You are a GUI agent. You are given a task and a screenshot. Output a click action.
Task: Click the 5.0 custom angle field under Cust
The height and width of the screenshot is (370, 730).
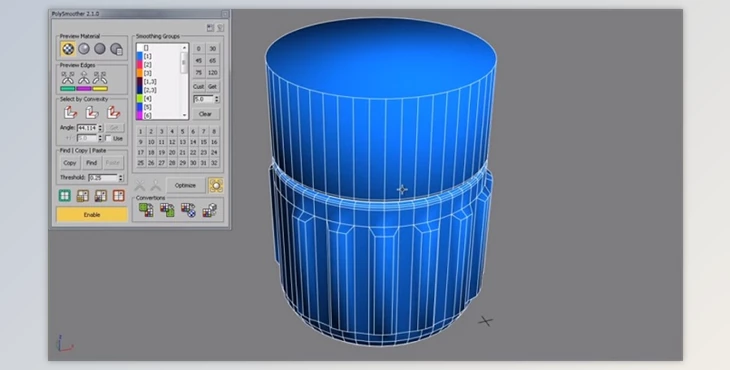click(203, 99)
